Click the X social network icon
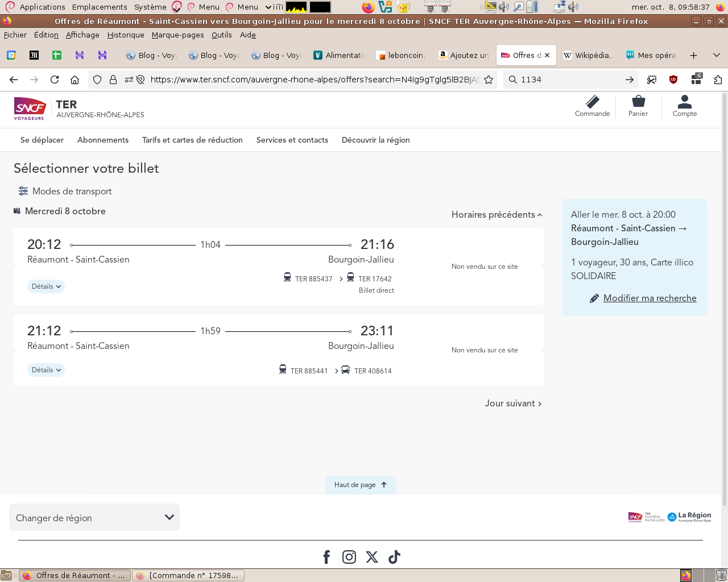Image resolution: width=728 pixels, height=582 pixels. click(x=372, y=557)
